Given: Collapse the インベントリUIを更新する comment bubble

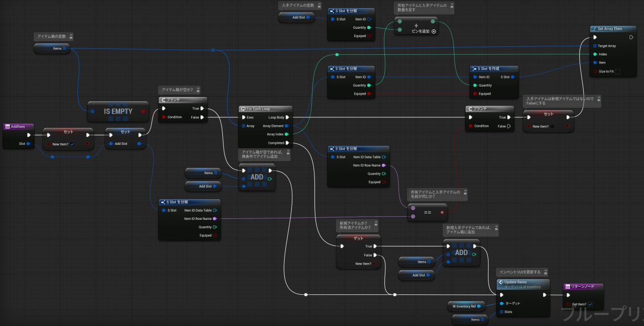Looking at the screenshot, I should coord(545,272).
